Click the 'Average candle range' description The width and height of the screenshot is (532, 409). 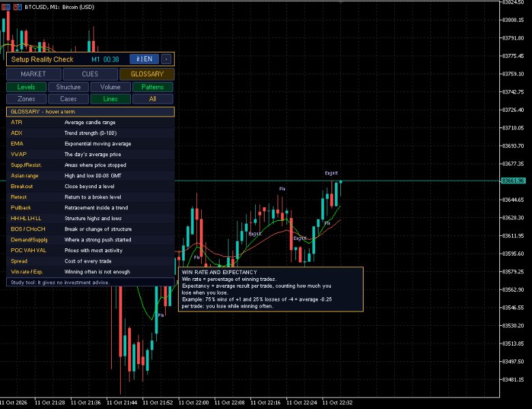tap(90, 123)
